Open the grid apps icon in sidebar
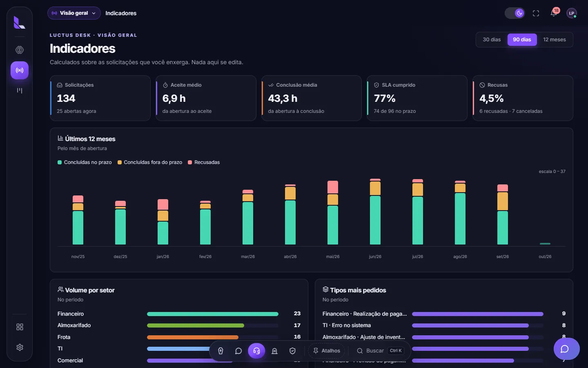588x368 pixels. pyautogui.click(x=20, y=327)
